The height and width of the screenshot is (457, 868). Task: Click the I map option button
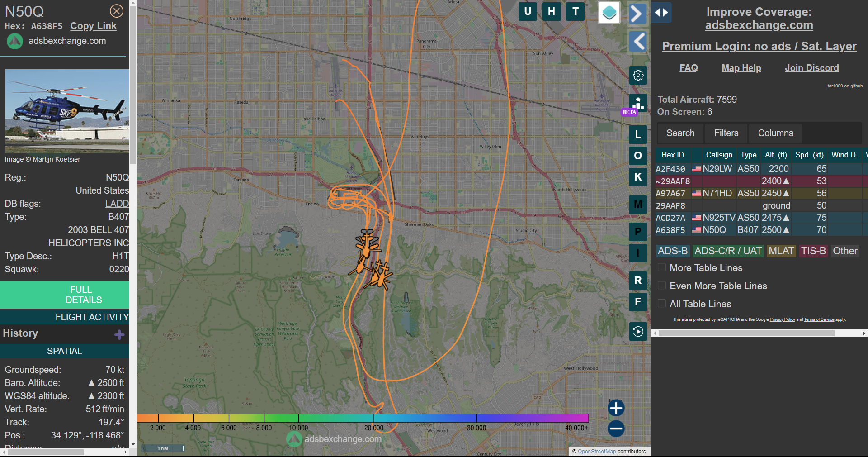(638, 253)
